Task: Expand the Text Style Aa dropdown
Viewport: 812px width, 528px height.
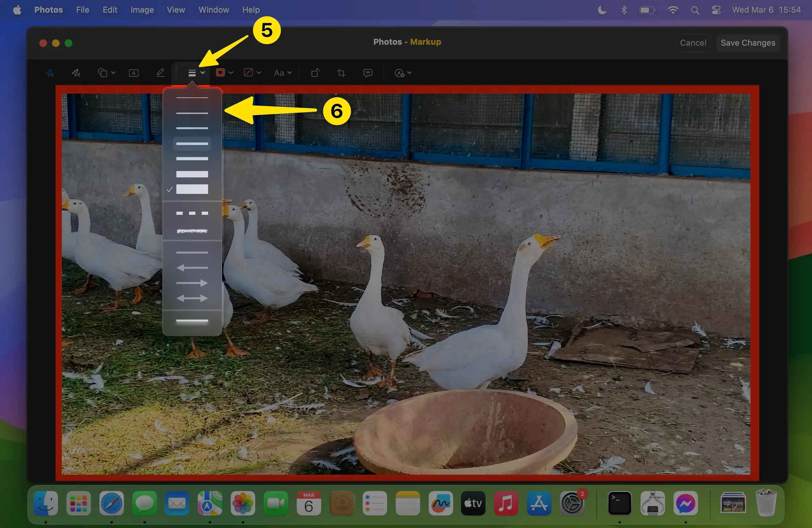Action: [283, 73]
